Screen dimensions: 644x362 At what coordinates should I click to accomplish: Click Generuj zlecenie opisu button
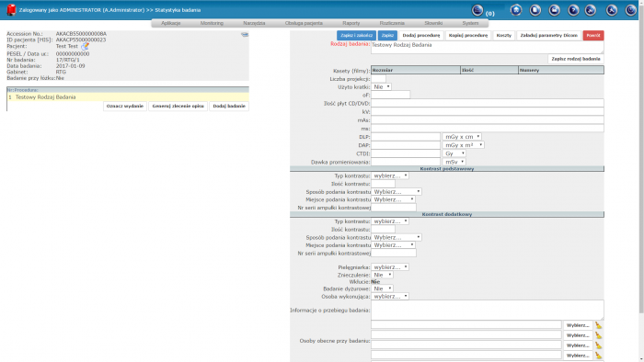(178, 107)
